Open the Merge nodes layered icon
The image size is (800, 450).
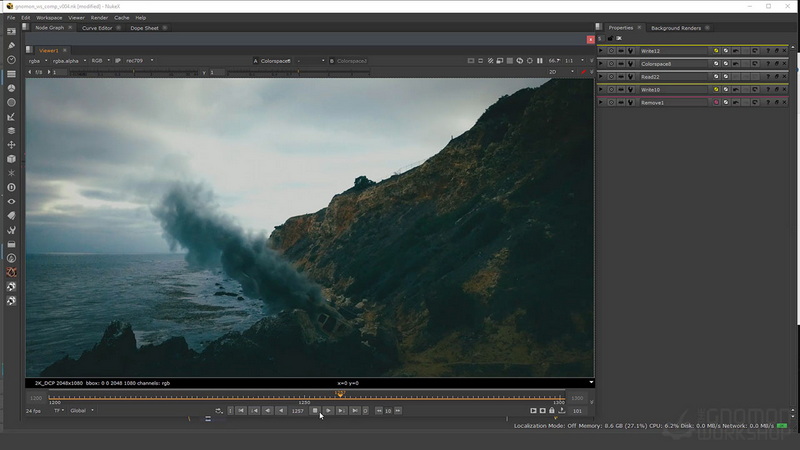11,131
